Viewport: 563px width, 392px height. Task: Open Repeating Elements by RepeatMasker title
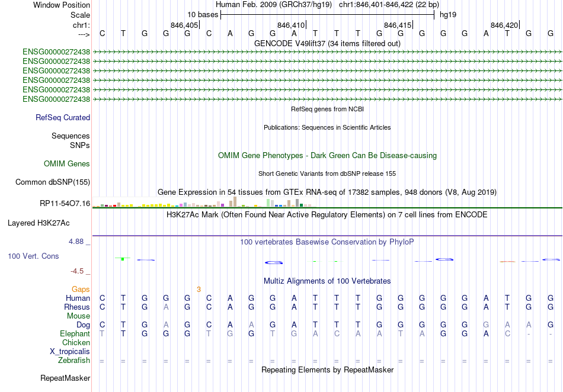coord(327,369)
